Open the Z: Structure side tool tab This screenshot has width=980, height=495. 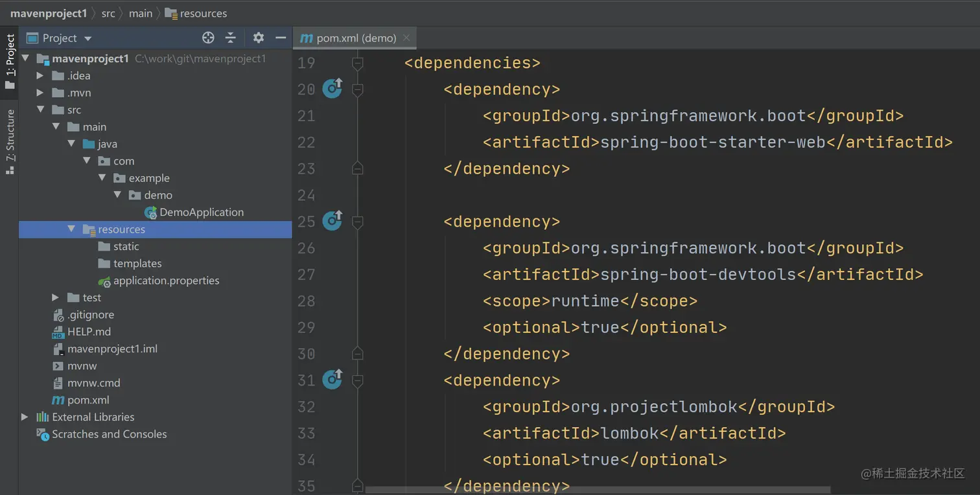[x=10, y=141]
